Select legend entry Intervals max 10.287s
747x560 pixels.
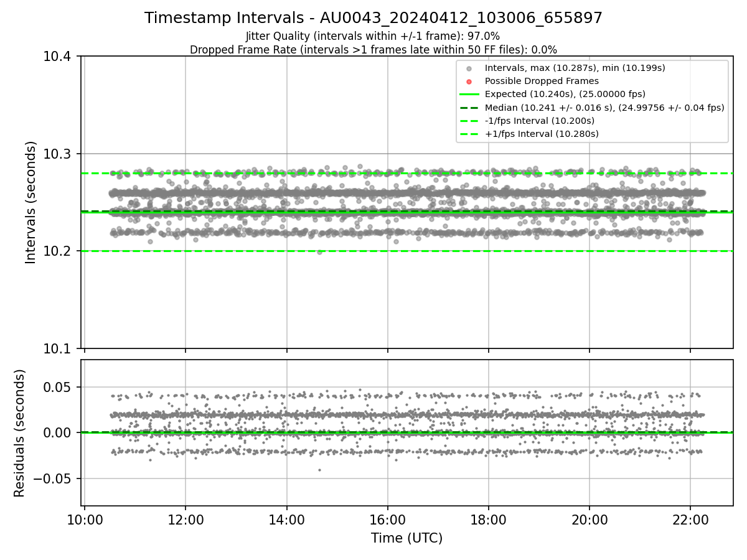coord(575,68)
